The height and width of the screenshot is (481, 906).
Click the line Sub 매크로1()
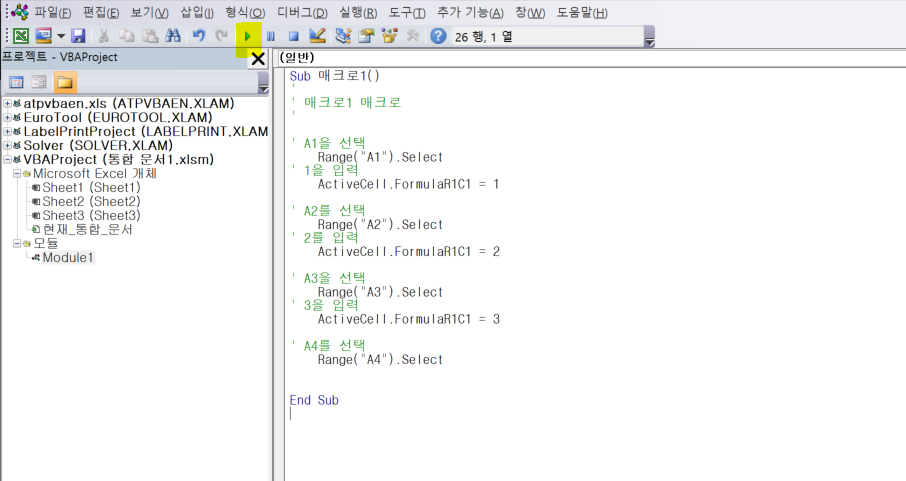pos(335,76)
